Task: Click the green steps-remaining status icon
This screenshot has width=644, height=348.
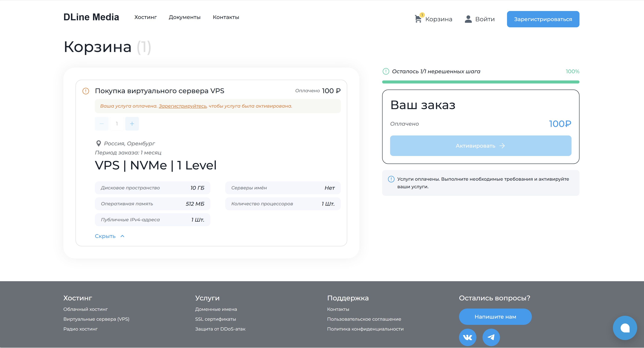Action: tap(386, 72)
